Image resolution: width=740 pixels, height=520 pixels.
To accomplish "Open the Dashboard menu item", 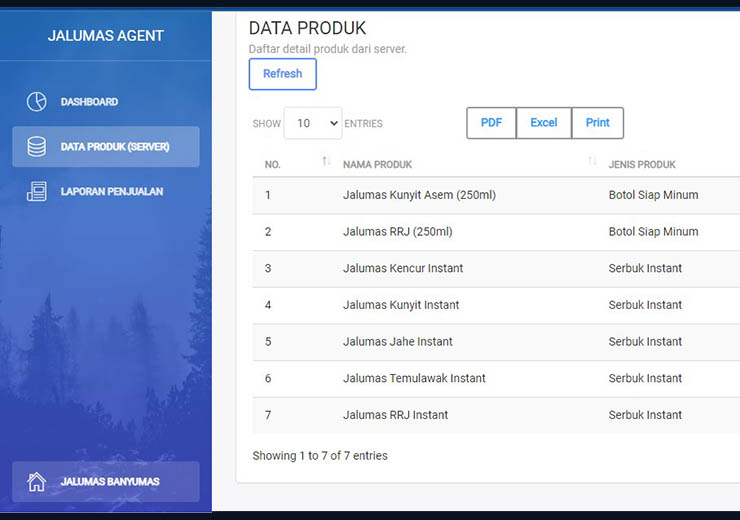I will click(x=89, y=102).
